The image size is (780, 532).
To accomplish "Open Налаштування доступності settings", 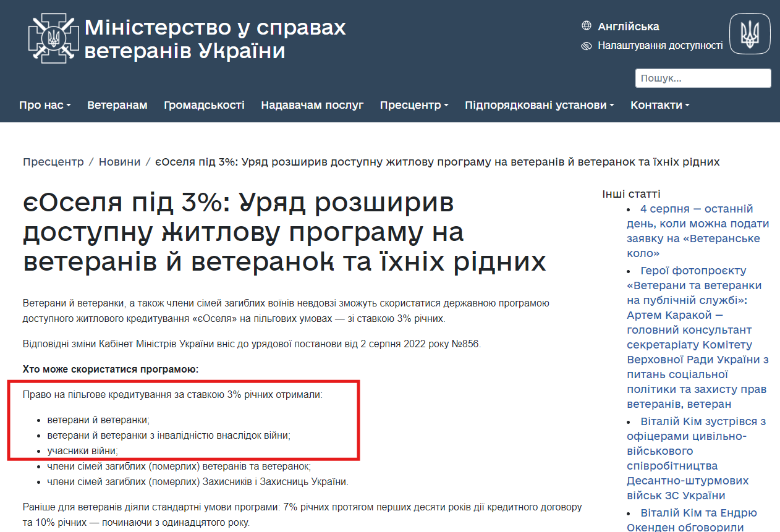I will point(660,46).
